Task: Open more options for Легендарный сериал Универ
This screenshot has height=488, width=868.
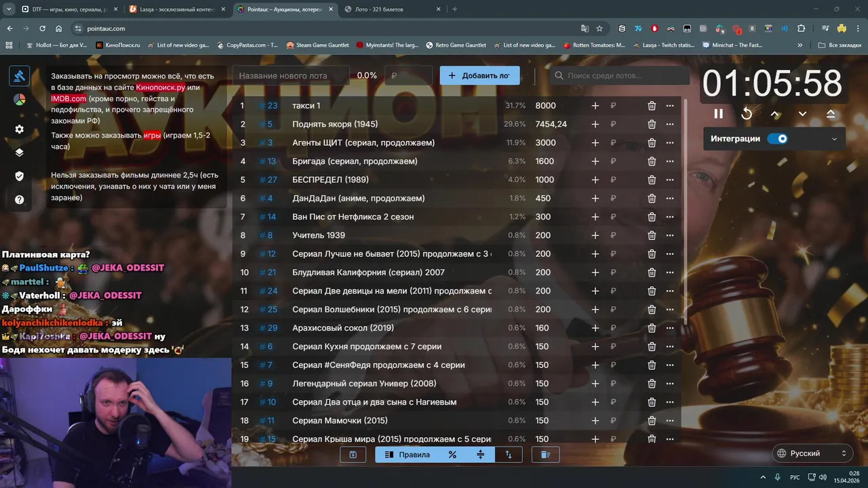Action: click(x=670, y=384)
